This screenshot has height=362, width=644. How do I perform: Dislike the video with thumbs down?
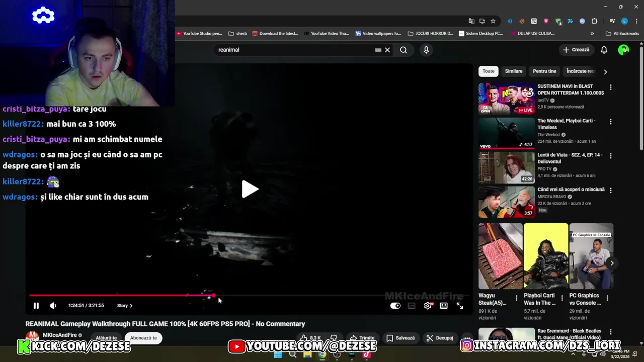334,338
